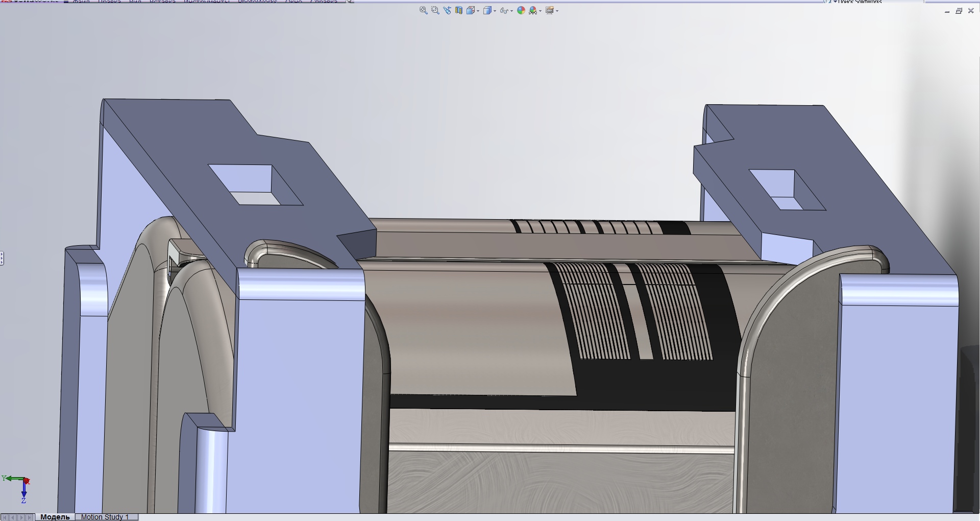980x521 pixels.
Task: Open the View Settings dropdown arrow
Action: (557, 11)
